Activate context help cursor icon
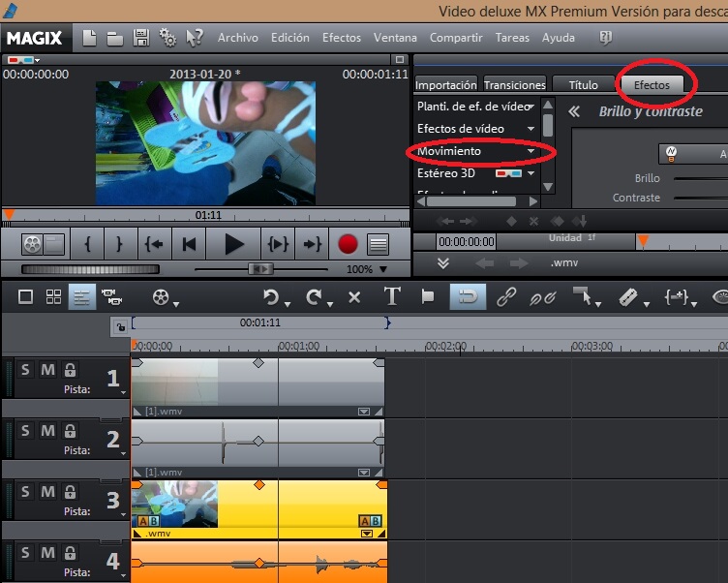Viewport: 728px width, 583px height. (195, 38)
